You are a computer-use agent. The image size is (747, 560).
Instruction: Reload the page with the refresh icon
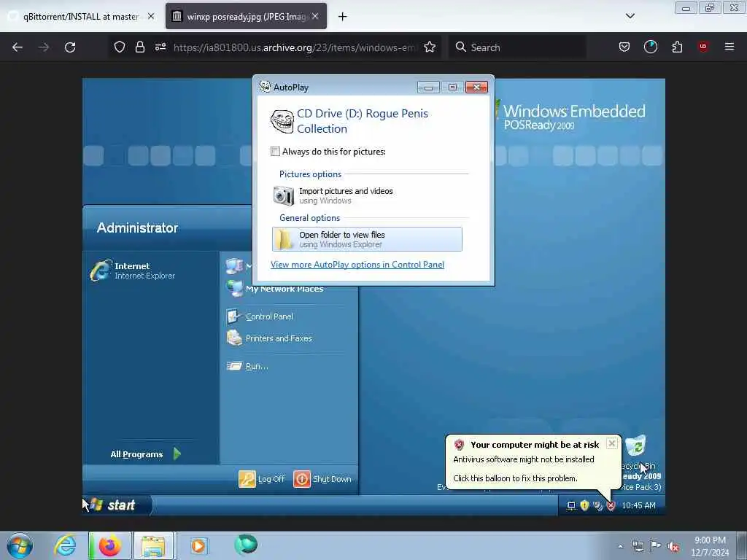70,47
